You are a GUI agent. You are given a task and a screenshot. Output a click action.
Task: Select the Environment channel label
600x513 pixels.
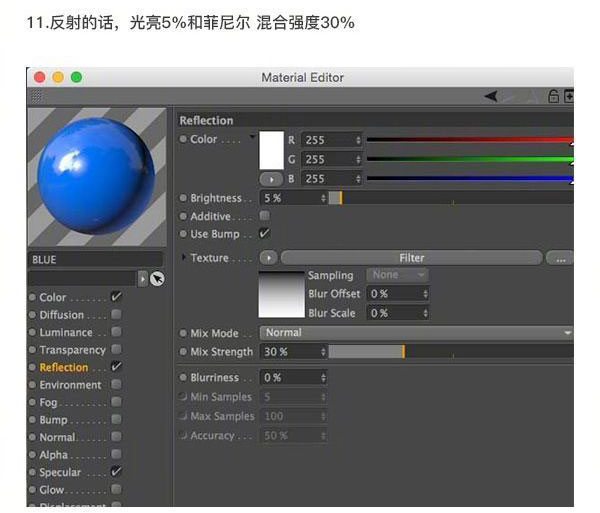[70, 385]
